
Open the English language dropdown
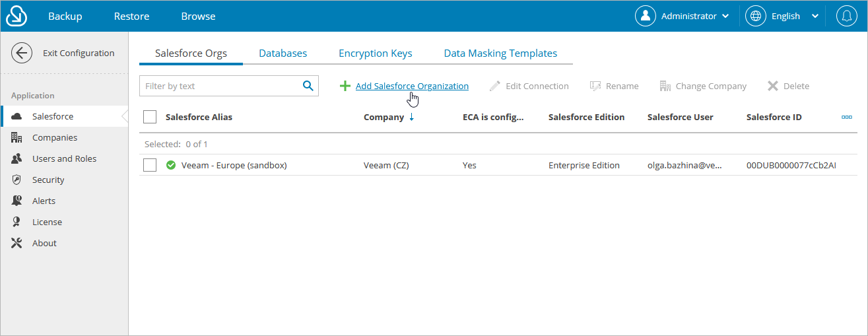pyautogui.click(x=782, y=16)
